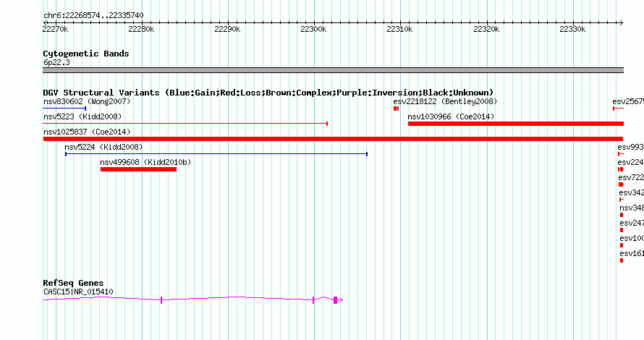
Task: Click the esv342 variant label
Action: click(631, 192)
